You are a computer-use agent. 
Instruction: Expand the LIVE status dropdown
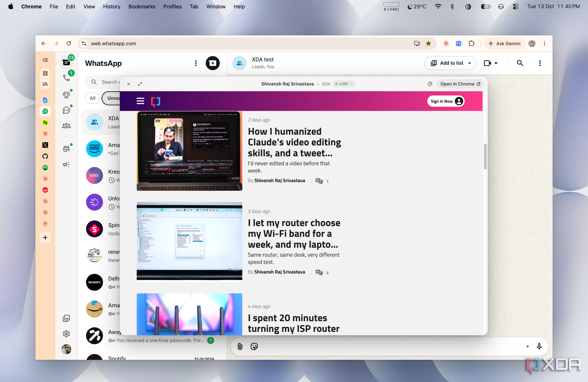click(344, 84)
